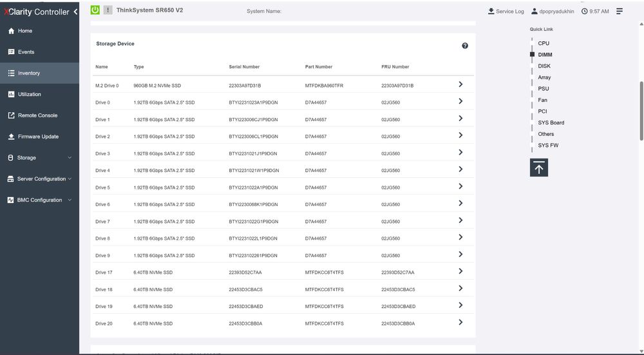Expand BMC Configuration sidebar menu
Viewport: 644px width, 355px height.
(x=39, y=200)
